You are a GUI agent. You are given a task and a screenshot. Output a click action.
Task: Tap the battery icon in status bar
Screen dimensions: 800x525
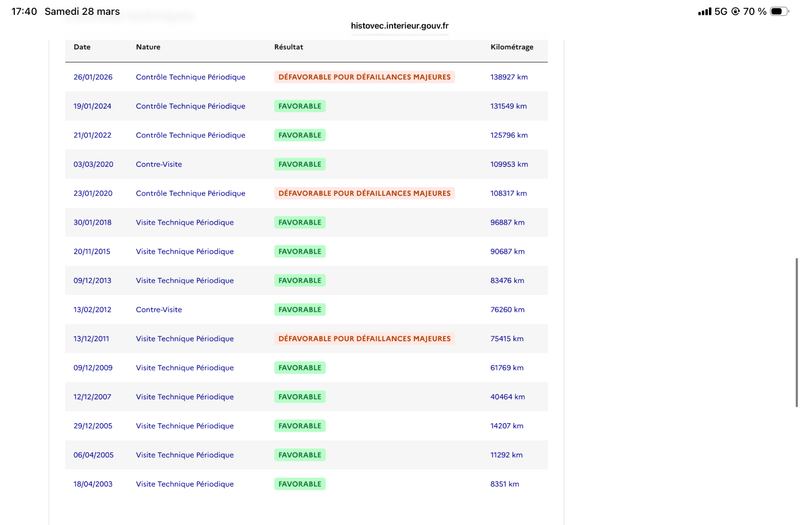click(x=779, y=11)
